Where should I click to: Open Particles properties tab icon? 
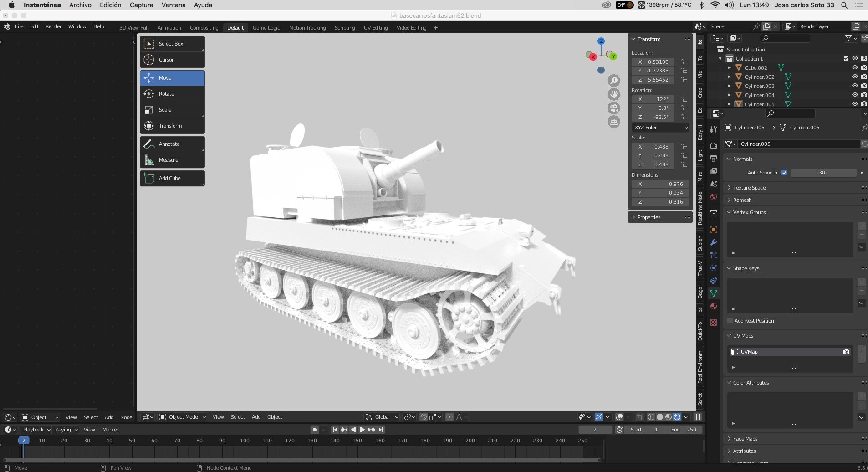[714, 255]
